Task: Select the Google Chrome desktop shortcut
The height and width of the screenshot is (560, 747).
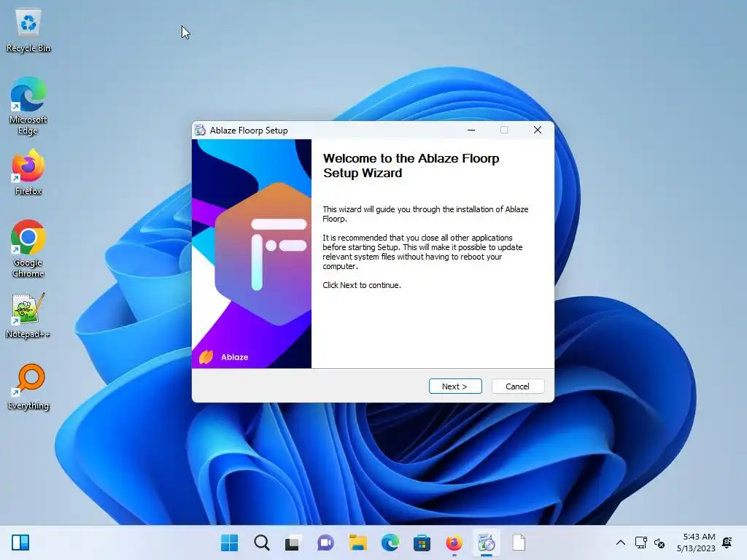Action: click(28, 249)
